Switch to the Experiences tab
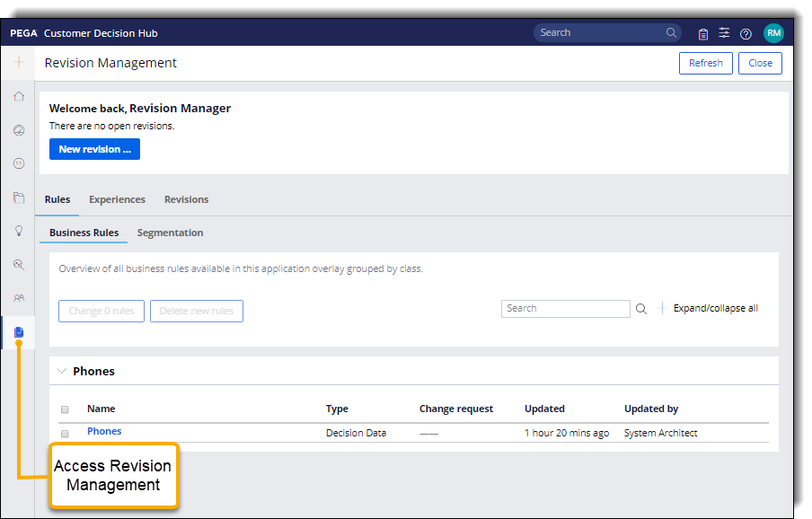This screenshot has height=519, width=812. point(117,199)
